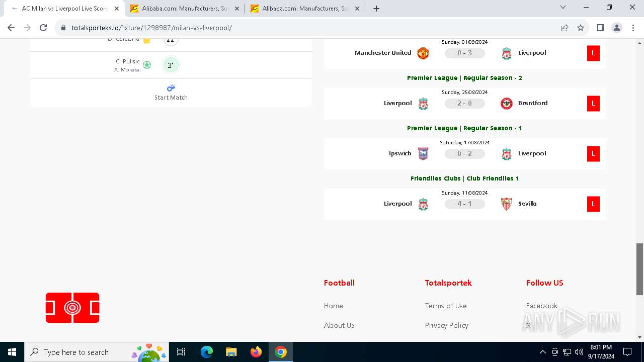
Task: Launch Firefox from the taskbar
Action: pos(256,352)
